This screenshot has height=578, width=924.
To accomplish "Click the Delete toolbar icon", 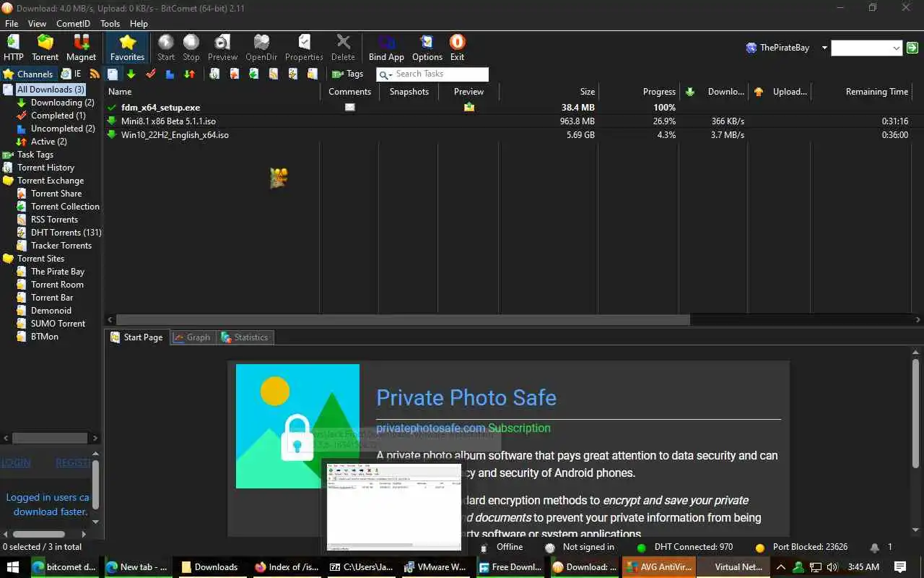I will coord(343,48).
